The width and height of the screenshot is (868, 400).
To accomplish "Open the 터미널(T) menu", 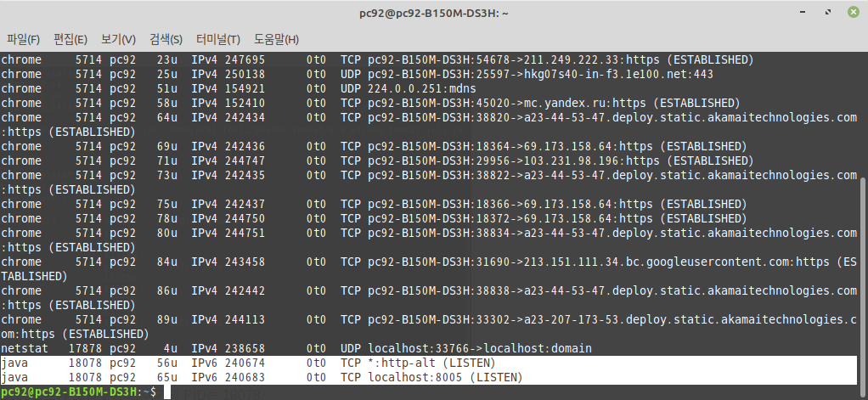I will point(218,39).
